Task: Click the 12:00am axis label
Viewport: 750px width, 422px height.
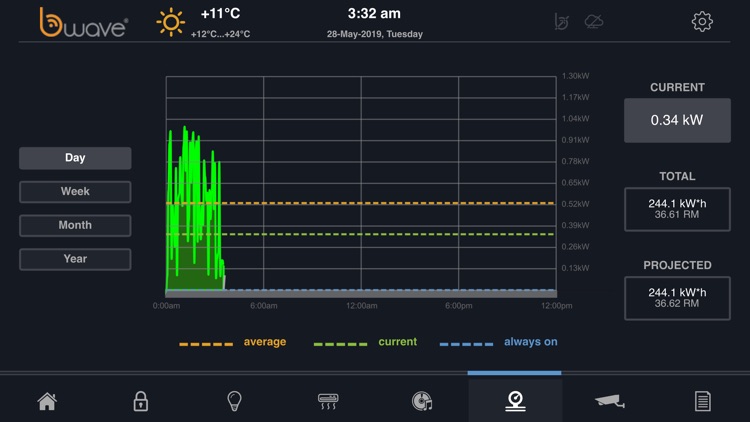Action: pyautogui.click(x=362, y=306)
